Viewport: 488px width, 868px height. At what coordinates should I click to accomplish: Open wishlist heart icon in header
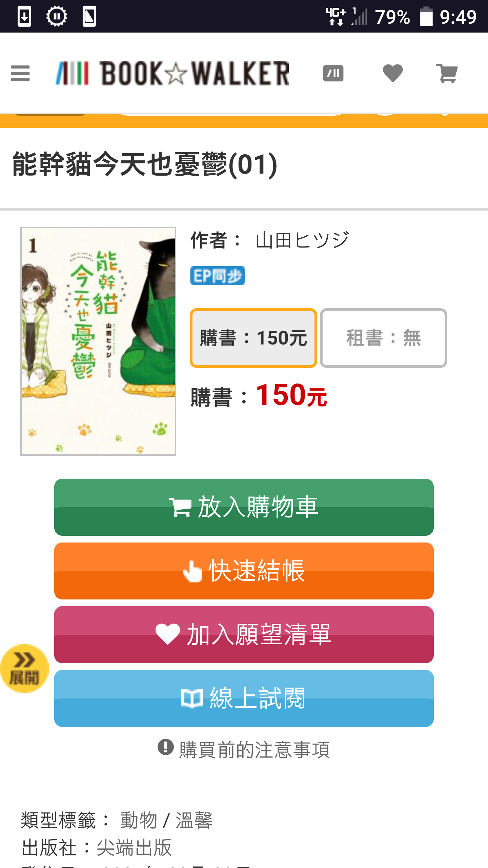pos(393,73)
